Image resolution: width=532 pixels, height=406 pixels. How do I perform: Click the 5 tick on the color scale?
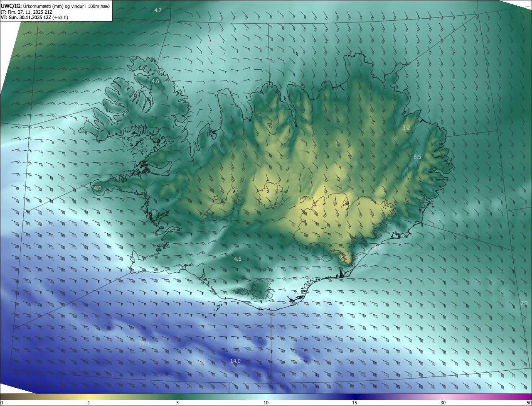[177, 403]
